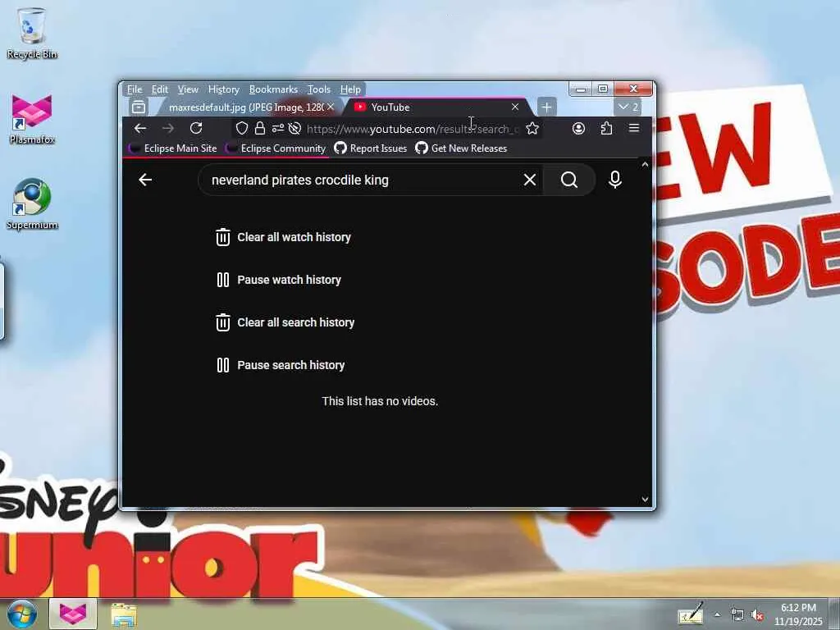This screenshot has height=630, width=840.
Task: Clear the YouTube search text with X
Action: (x=530, y=180)
